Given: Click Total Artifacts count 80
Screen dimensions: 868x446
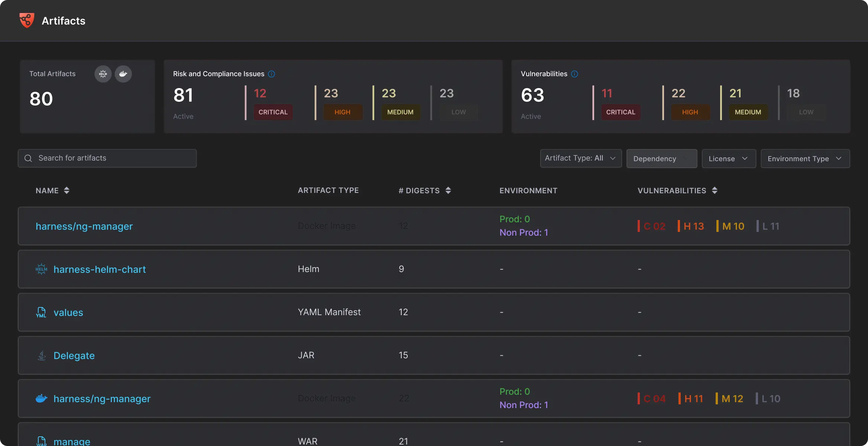Looking at the screenshot, I should 41,98.
